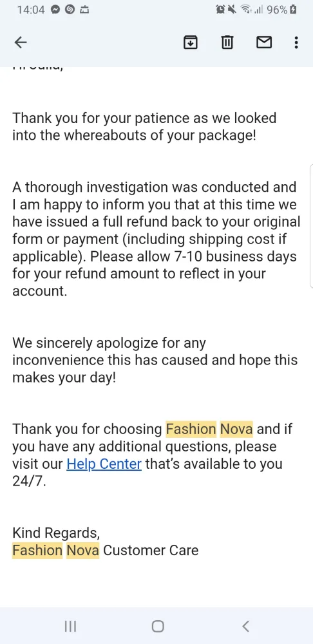Tap the Wi-Fi indicator in status bar
The width and height of the screenshot is (313, 644).
[247, 10]
